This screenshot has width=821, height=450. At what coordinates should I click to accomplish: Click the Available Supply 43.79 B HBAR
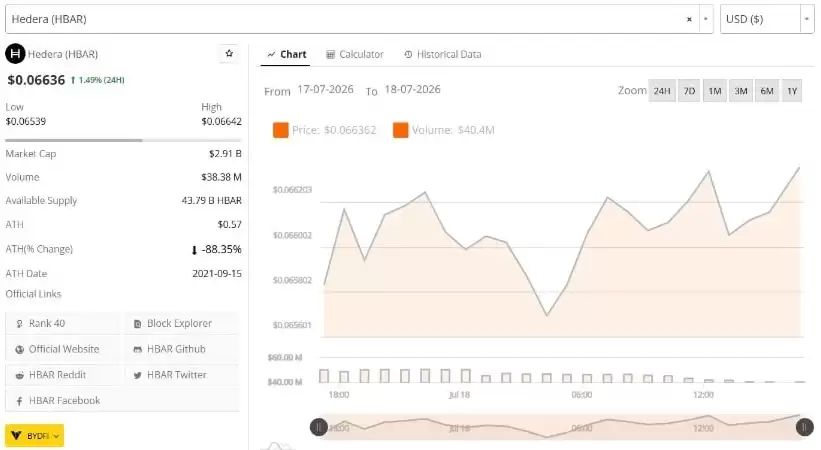pyautogui.click(x=212, y=201)
